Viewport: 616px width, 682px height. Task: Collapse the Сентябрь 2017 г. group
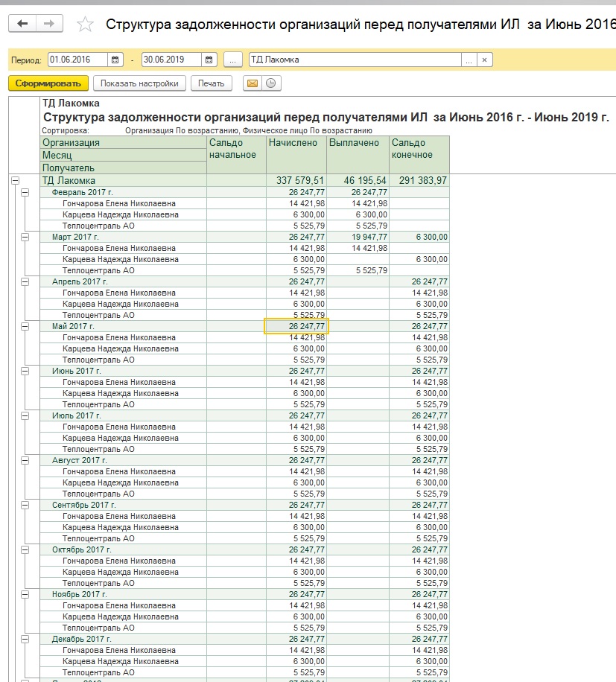pos(25,505)
